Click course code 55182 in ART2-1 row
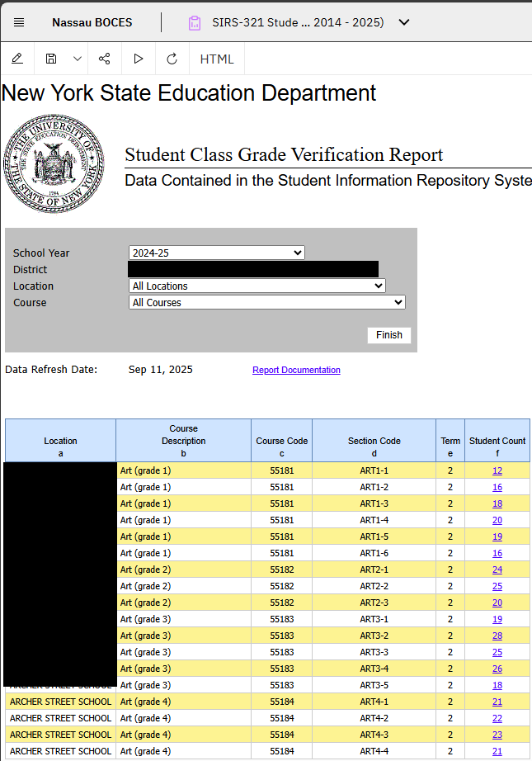 [282, 570]
